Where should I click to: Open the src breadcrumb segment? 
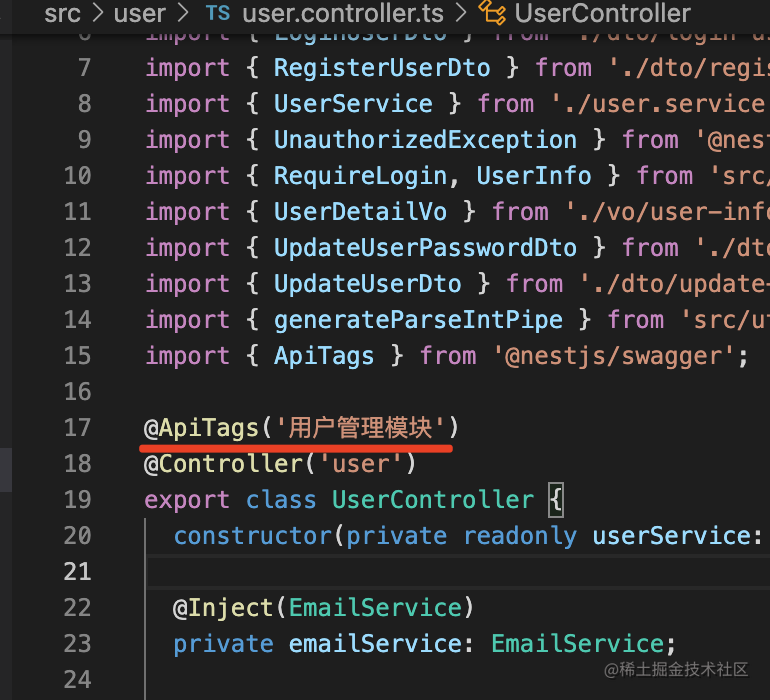[62, 13]
